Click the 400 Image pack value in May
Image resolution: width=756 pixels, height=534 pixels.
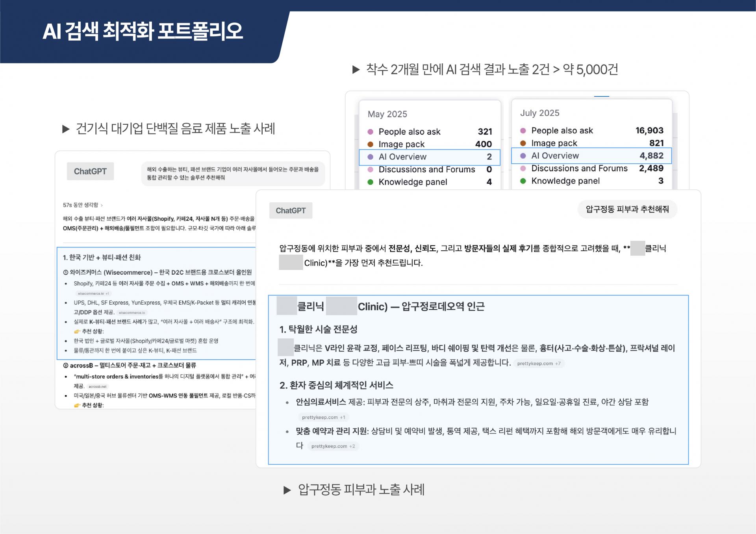coord(484,144)
